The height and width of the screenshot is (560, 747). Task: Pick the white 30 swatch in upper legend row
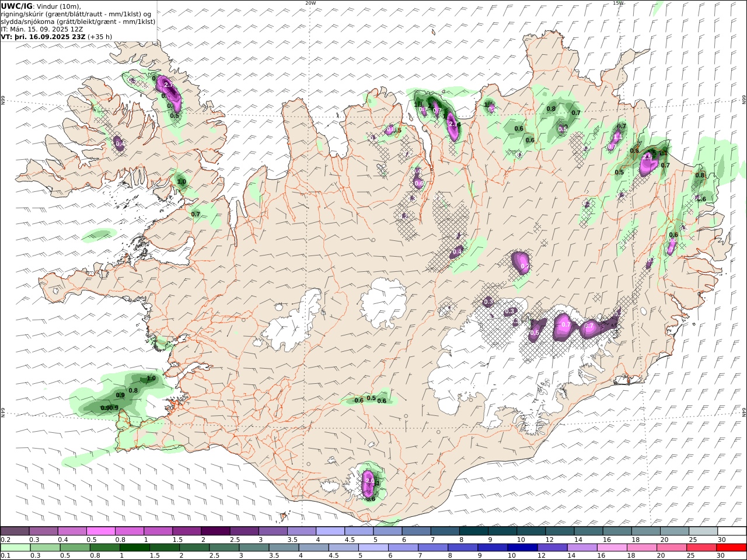732,531
